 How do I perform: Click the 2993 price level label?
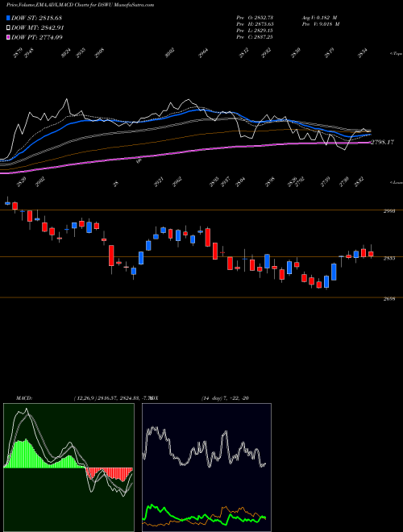coord(389,211)
